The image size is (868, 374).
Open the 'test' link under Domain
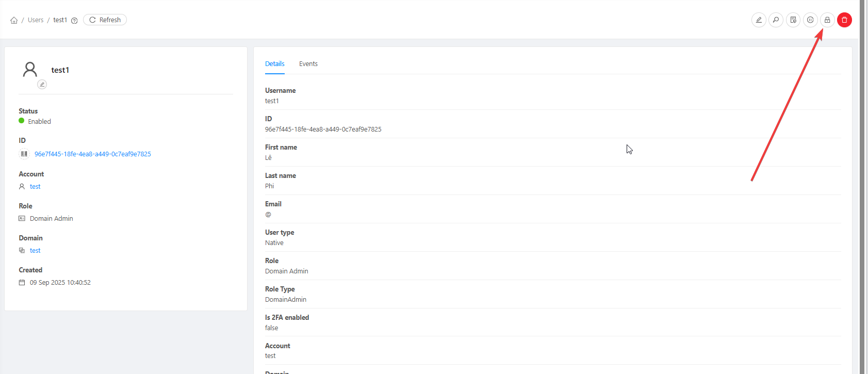coord(35,251)
